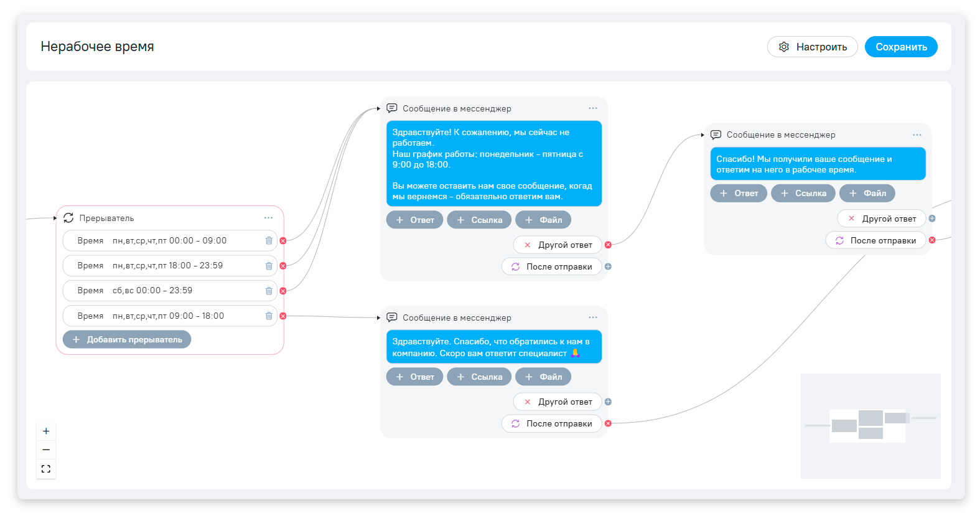
Task: Open options menu of the top message block
Action: point(592,108)
